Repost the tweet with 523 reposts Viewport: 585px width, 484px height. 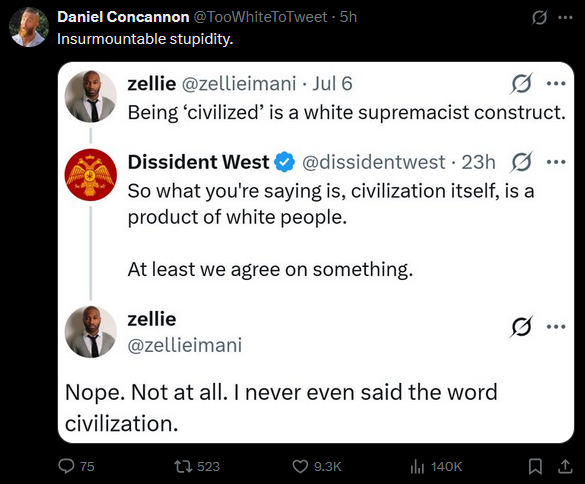pos(183,466)
